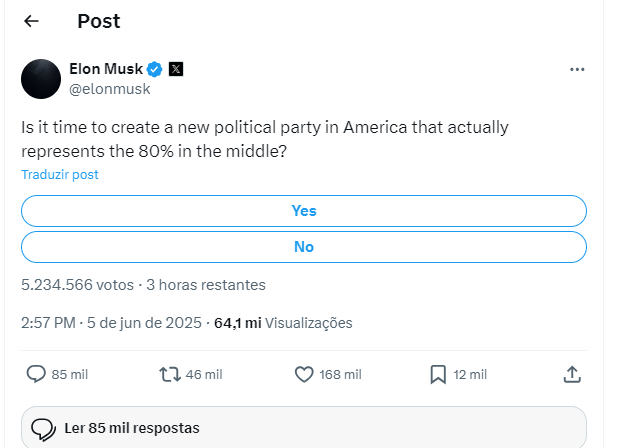The height and width of the screenshot is (448, 639).
Task: Click the blue verified badge
Action: tap(154, 69)
